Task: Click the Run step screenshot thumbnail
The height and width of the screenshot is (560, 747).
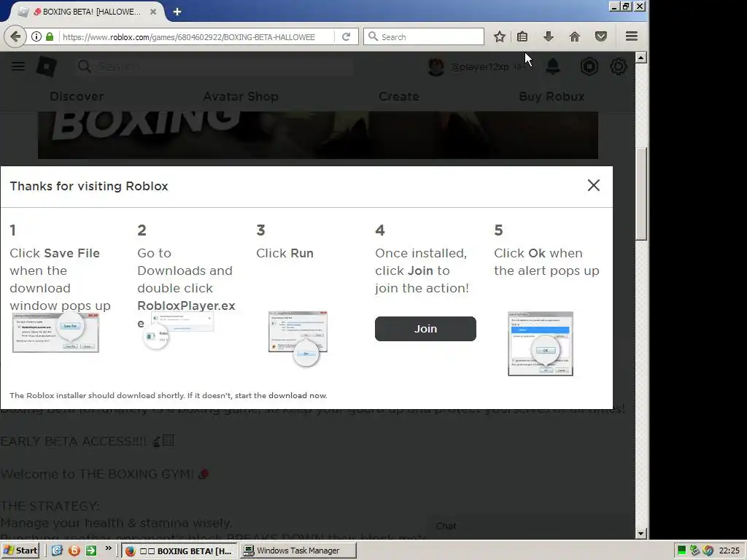Action: point(298,338)
